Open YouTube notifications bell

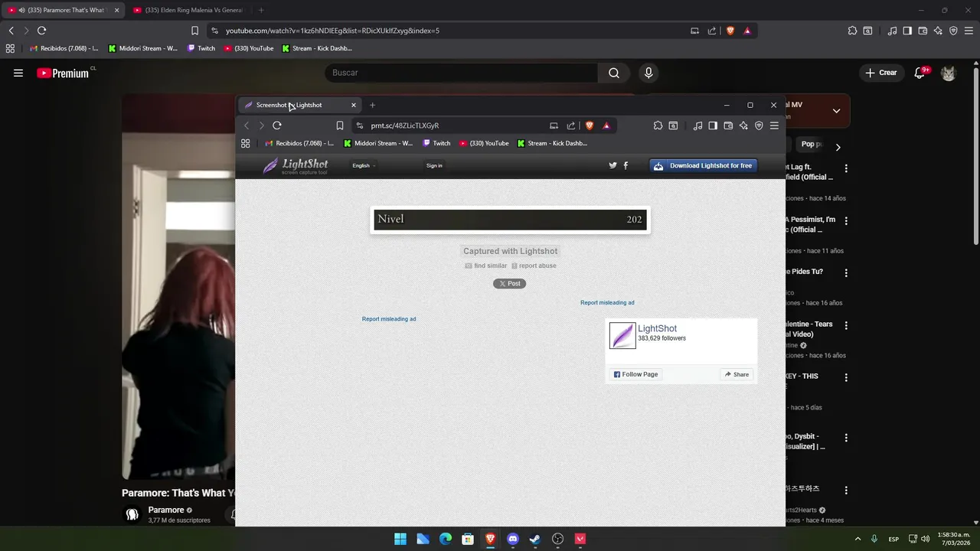click(x=921, y=73)
